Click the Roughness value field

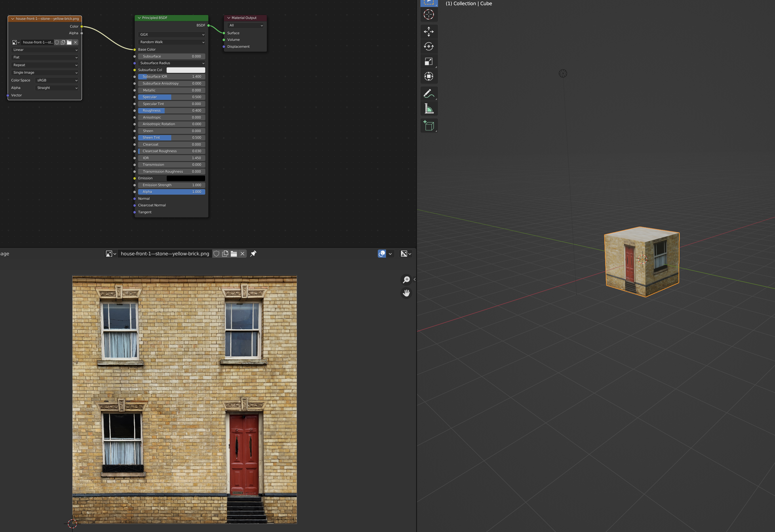[x=172, y=111]
